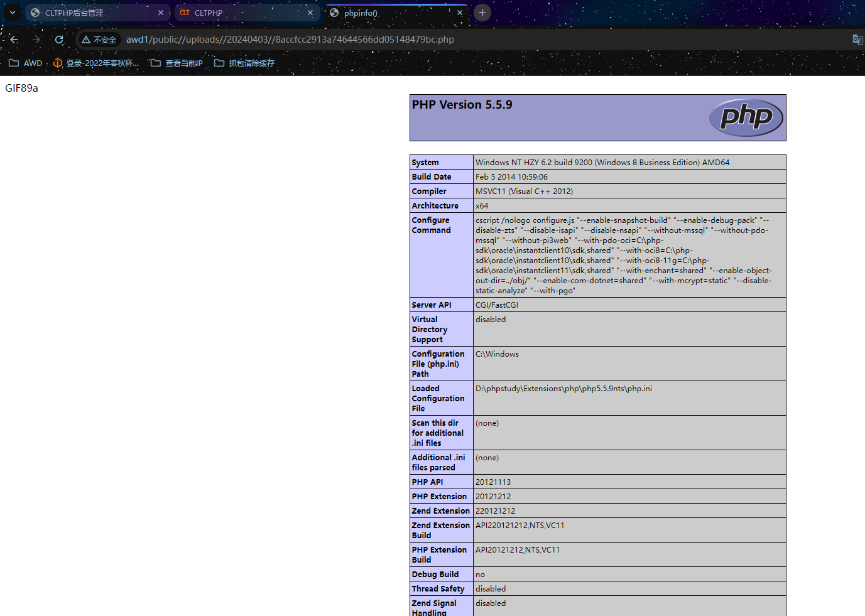
Task: Click the address bar URL
Action: coord(290,40)
